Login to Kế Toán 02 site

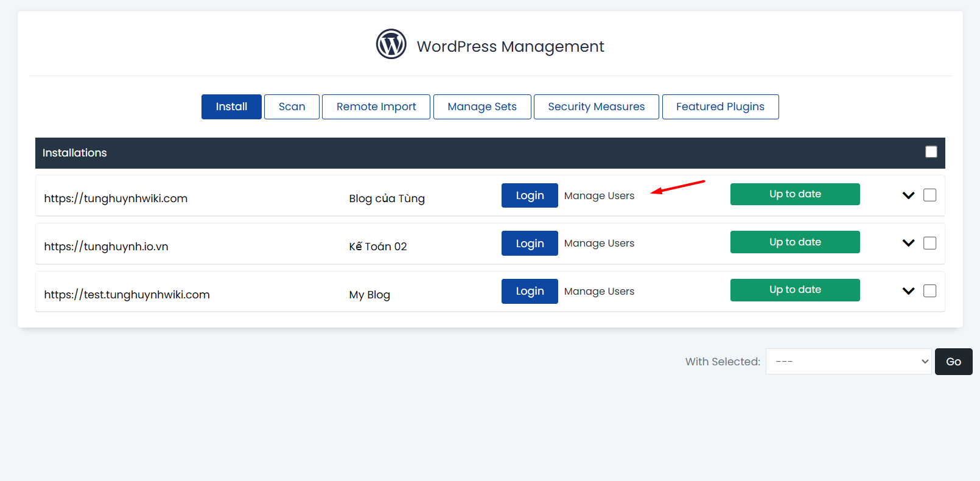click(530, 244)
